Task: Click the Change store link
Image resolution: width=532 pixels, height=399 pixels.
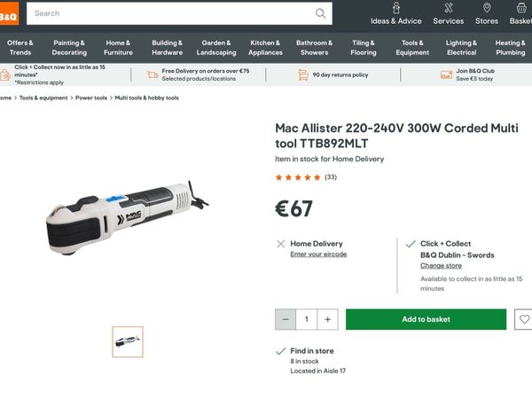Action: click(441, 266)
